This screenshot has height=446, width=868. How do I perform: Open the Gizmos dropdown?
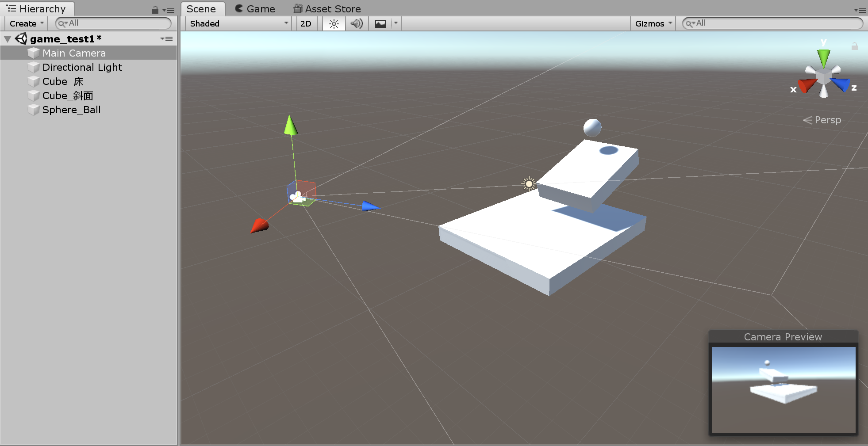click(653, 23)
